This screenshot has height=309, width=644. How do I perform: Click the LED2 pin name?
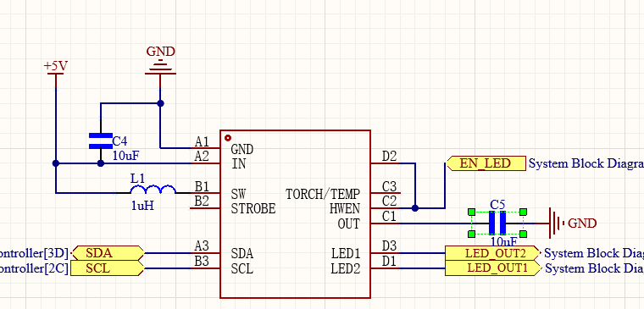click(x=346, y=269)
